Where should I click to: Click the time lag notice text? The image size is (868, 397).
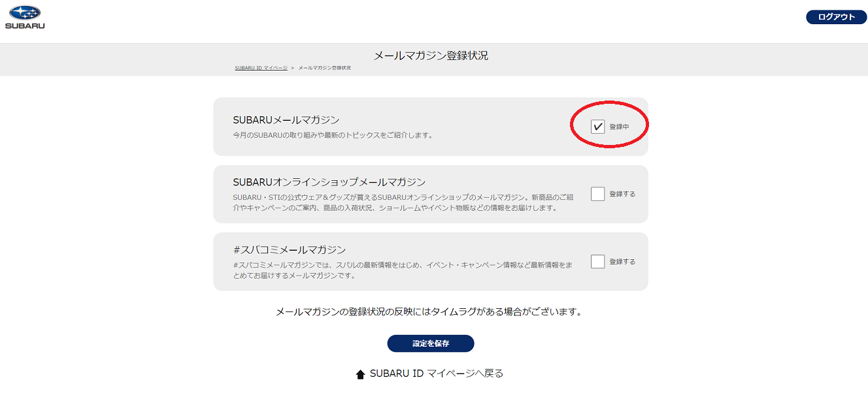[429, 312]
